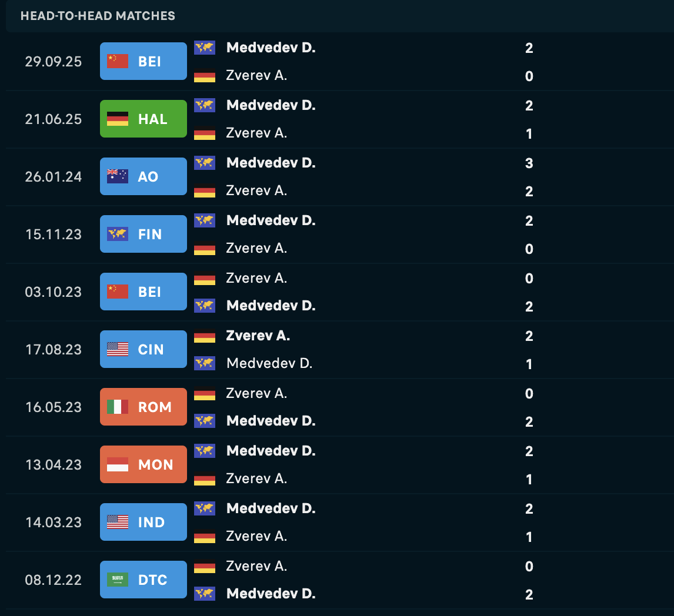Select Zverev A. in the 16.05.23 match
The width and height of the screenshot is (674, 616).
pyautogui.click(x=256, y=393)
